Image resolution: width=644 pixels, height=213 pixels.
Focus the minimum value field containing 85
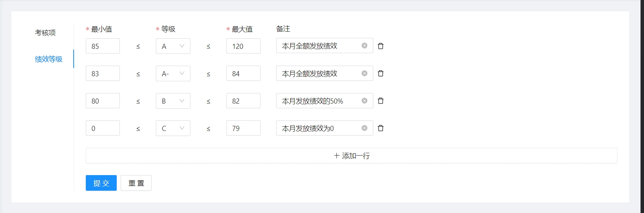pos(103,46)
